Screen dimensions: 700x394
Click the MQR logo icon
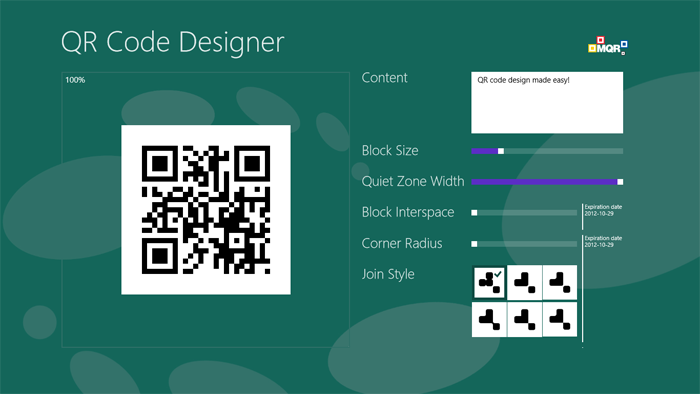(x=608, y=46)
